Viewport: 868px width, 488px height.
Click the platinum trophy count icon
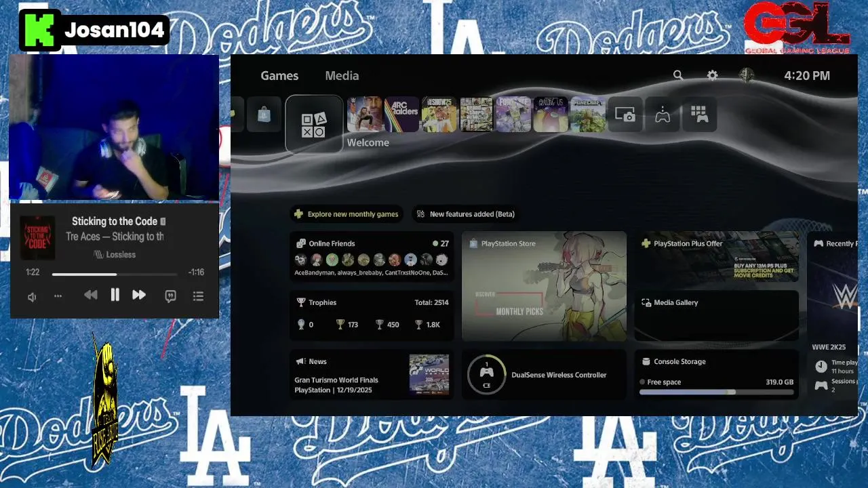pyautogui.click(x=301, y=325)
